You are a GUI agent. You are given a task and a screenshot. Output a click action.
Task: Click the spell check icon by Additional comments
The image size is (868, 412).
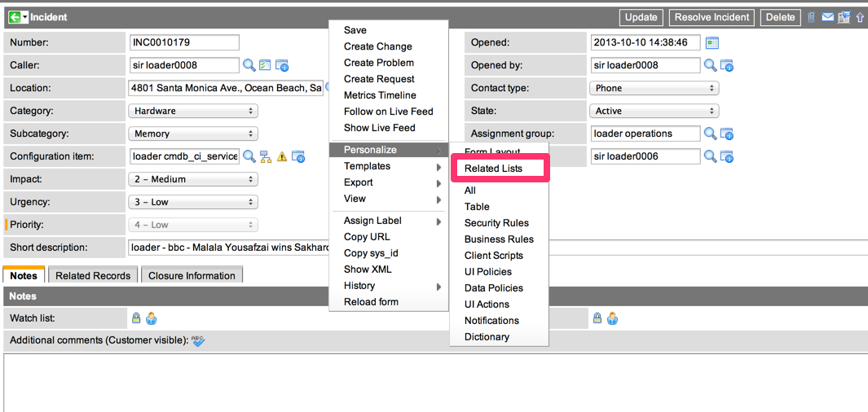[198, 340]
